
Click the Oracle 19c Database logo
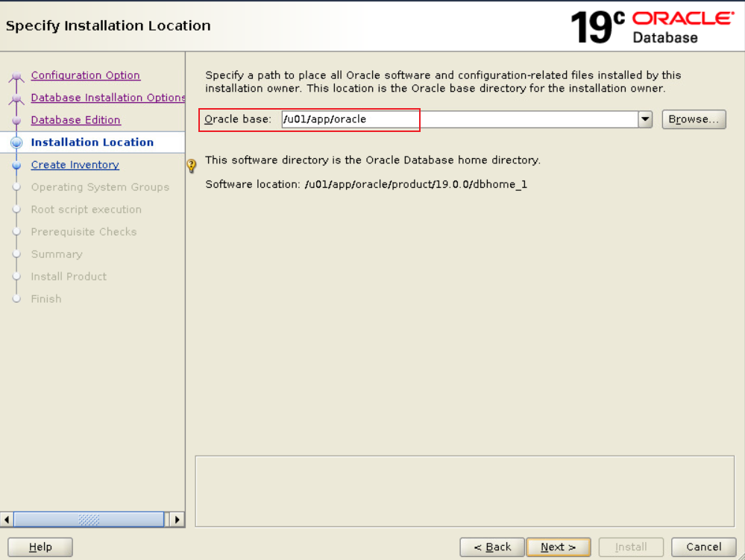(x=653, y=27)
